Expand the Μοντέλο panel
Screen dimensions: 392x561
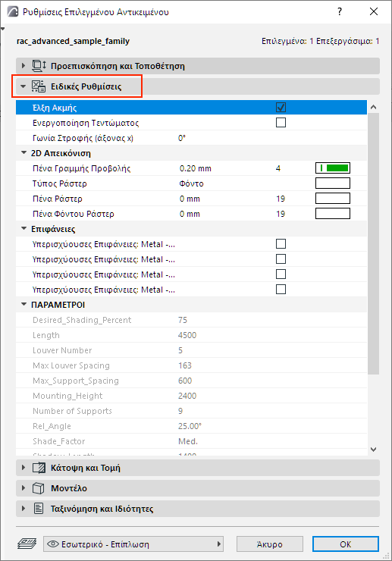tap(24, 488)
